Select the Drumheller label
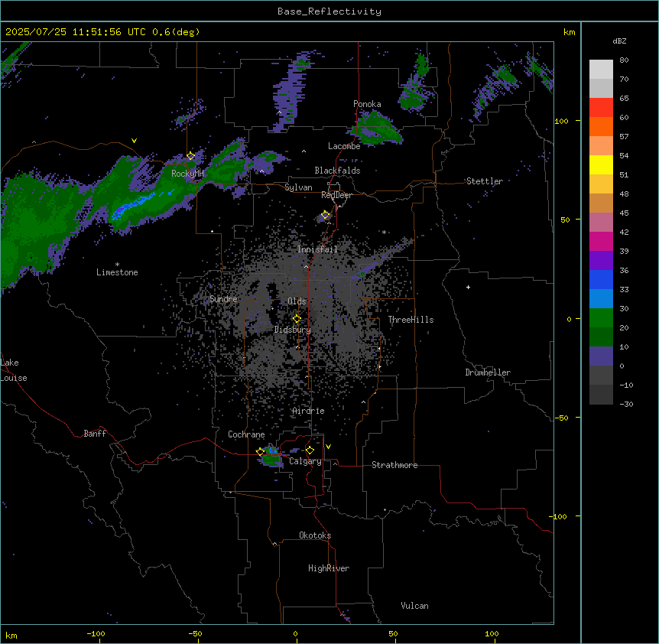 pos(488,372)
